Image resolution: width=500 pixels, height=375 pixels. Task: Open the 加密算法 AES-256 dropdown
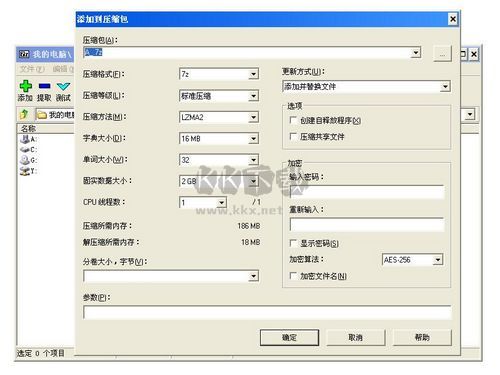tap(437, 260)
